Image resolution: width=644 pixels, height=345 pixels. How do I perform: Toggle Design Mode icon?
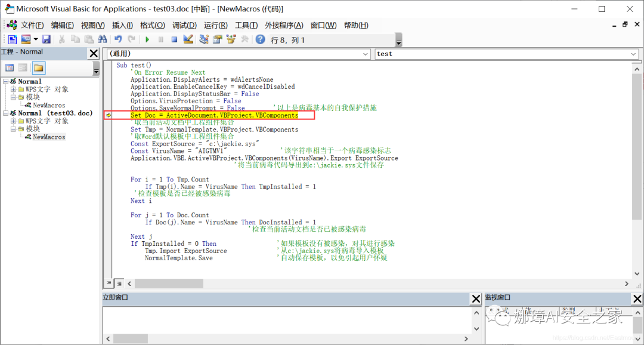pyautogui.click(x=188, y=39)
